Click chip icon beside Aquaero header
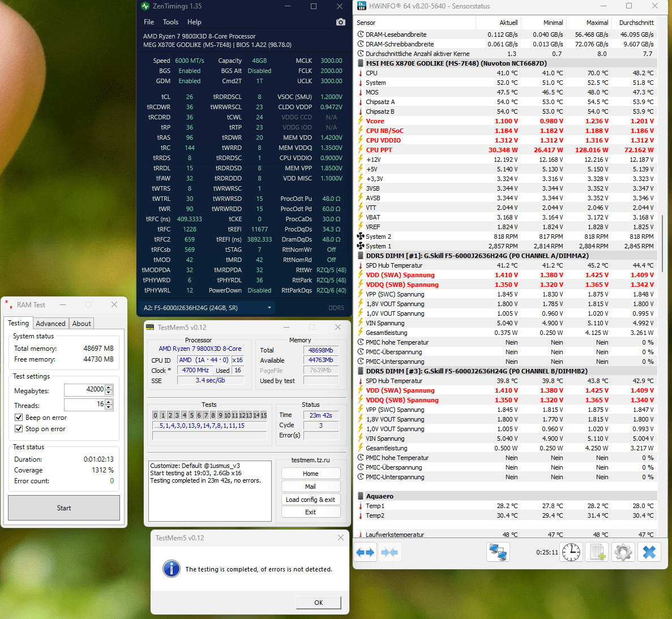This screenshot has height=619, width=672. [361, 496]
